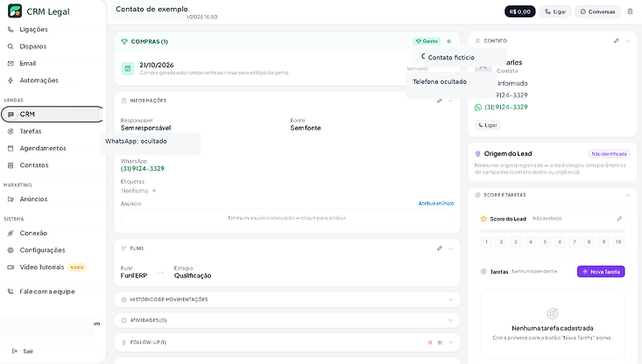
Task: Set lead score to 3
Action: tap(516, 241)
